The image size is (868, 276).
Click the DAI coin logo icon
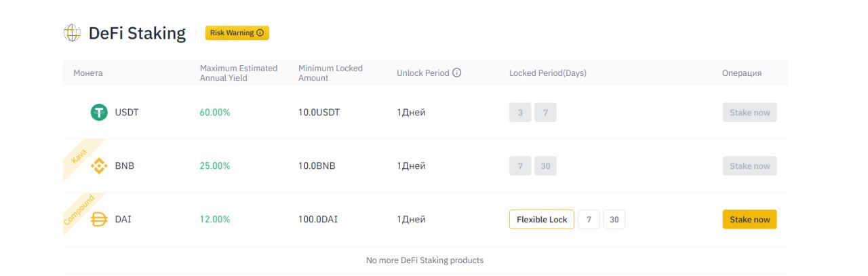pyautogui.click(x=99, y=220)
